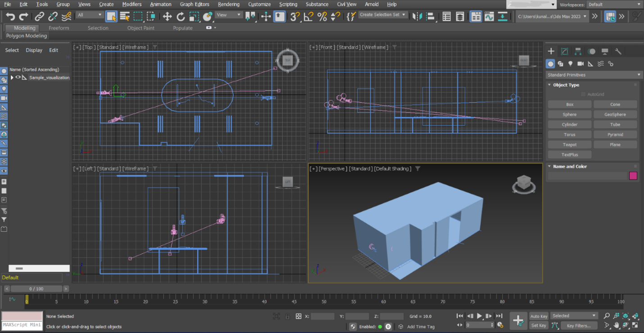Viewport: 644px width, 333px height.
Task: Open the Lights creation category
Action: click(x=571, y=63)
